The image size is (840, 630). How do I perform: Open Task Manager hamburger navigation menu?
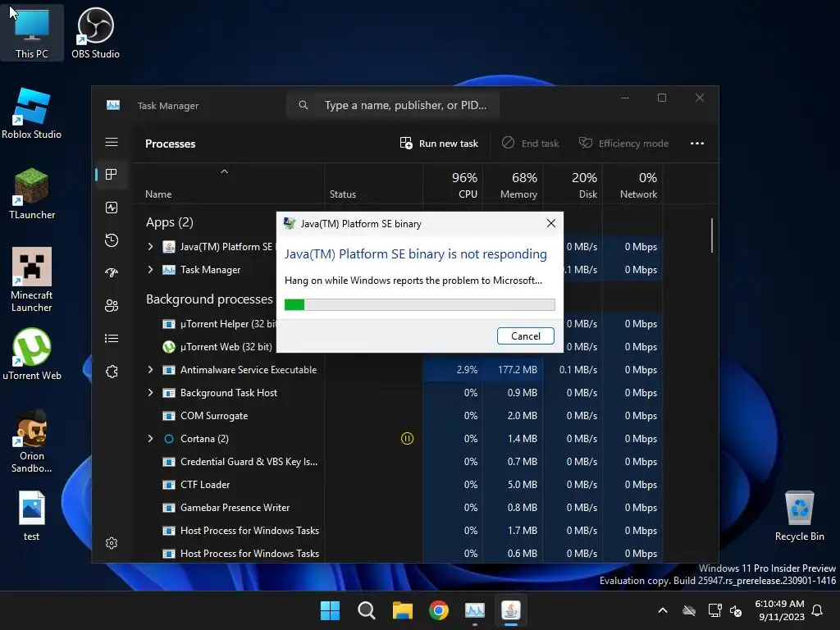point(112,142)
